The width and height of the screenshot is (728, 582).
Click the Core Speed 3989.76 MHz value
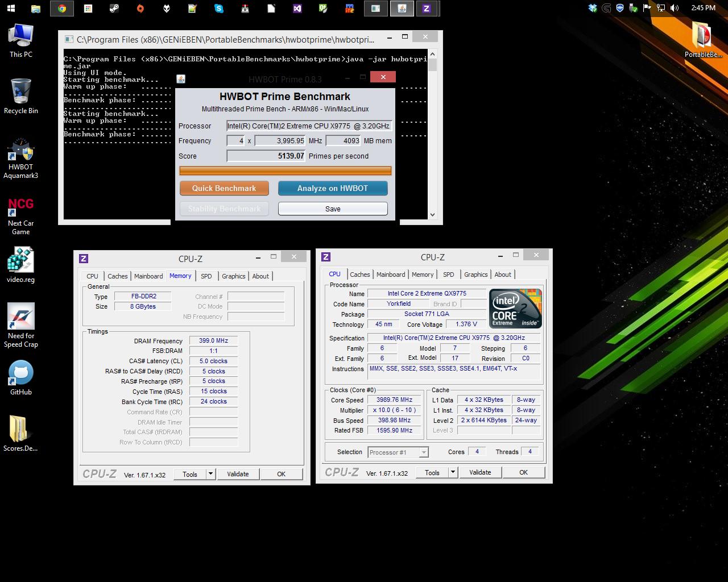tap(394, 400)
